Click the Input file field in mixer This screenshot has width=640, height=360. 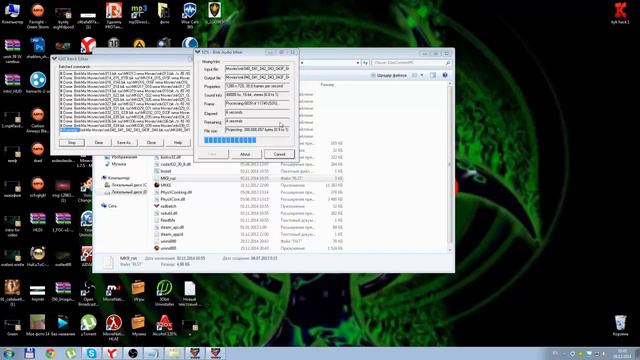pos(257,69)
